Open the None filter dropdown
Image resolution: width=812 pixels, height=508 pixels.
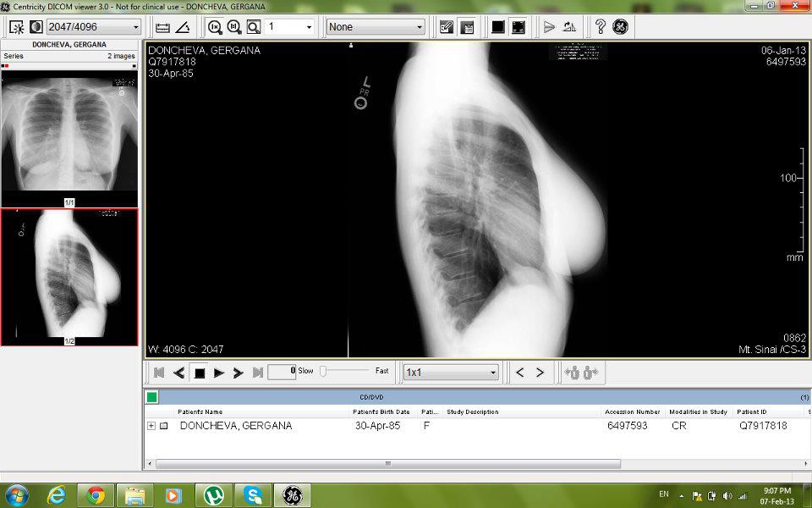pos(376,27)
